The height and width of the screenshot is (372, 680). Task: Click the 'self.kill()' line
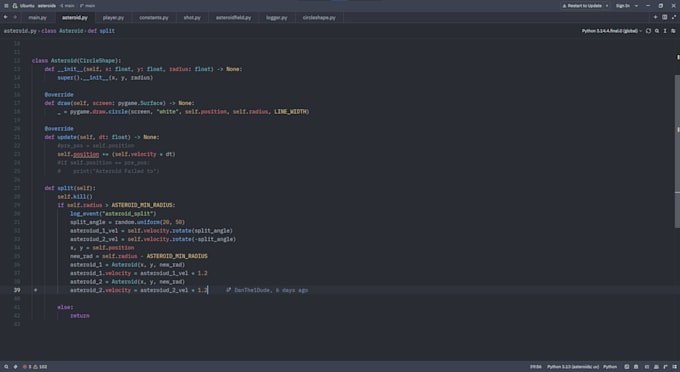coord(75,196)
